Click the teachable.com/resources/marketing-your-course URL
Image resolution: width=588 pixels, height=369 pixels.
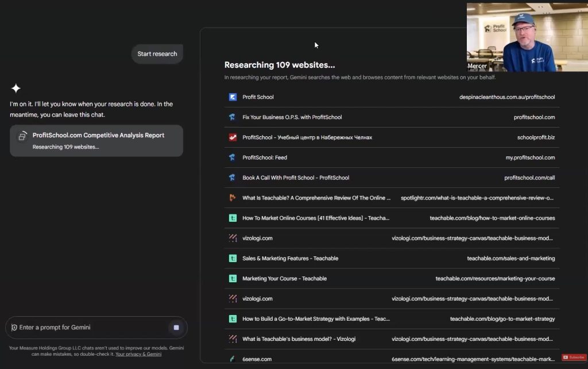pyautogui.click(x=495, y=279)
